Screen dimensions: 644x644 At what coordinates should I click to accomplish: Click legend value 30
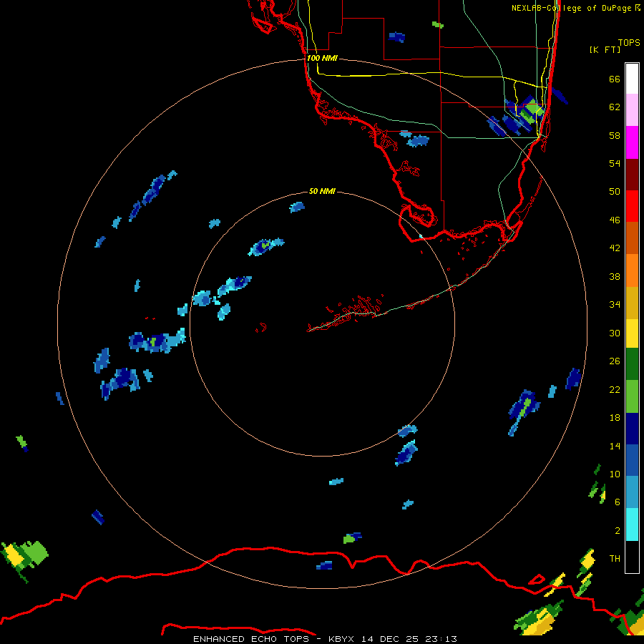point(615,333)
